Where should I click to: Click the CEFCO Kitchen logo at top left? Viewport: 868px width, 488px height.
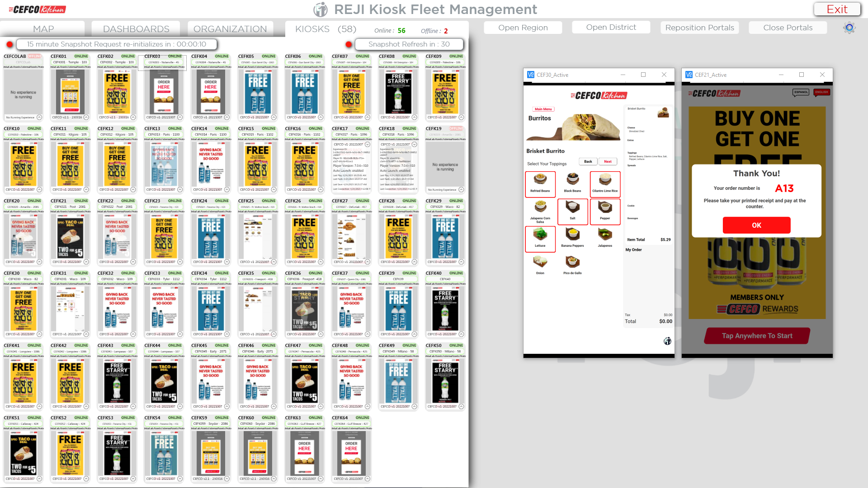pyautogui.click(x=37, y=9)
